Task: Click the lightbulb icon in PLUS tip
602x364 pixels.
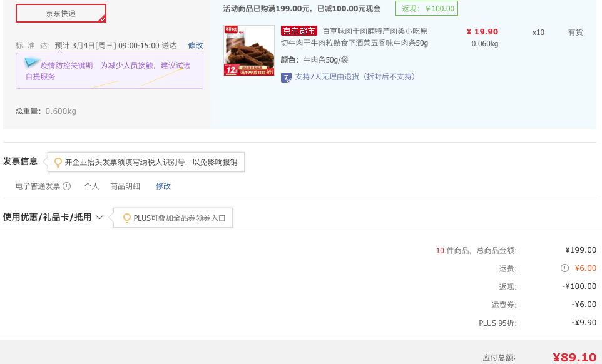Action: tap(126, 218)
